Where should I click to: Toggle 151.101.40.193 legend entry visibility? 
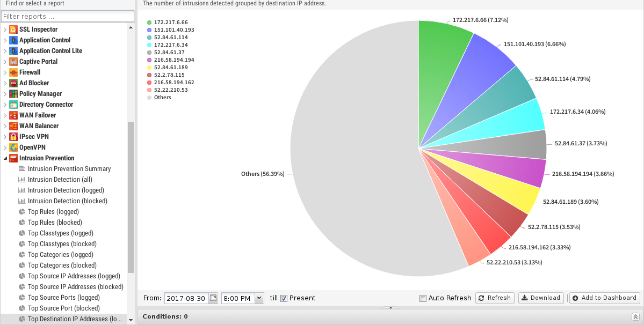tap(170, 30)
